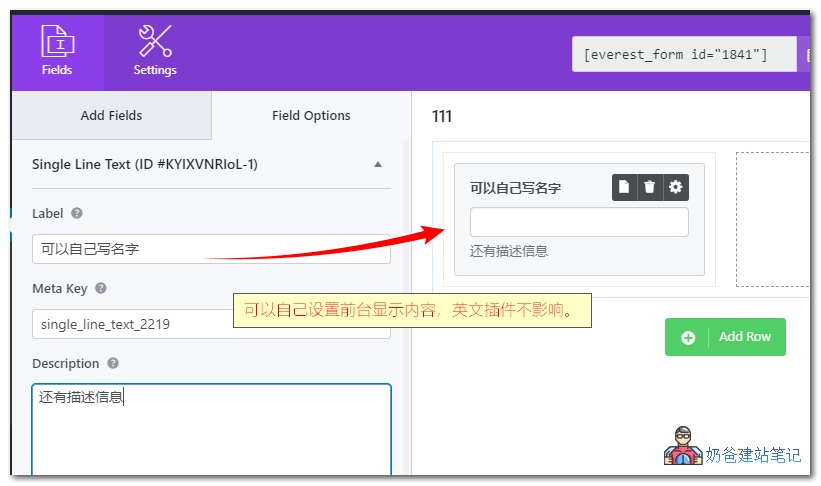
Task: Click the plus icon on Add Row
Action: pyautogui.click(x=688, y=338)
